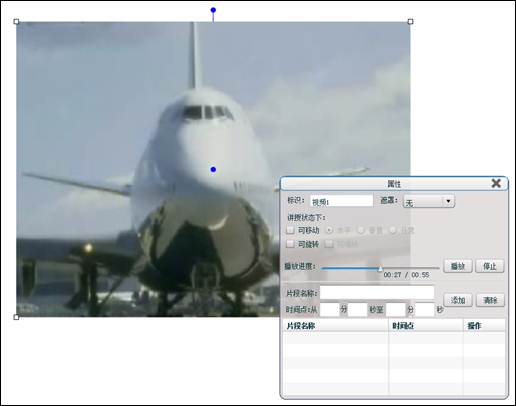Click the 清除 clear button
The width and height of the screenshot is (516, 406).
[x=490, y=300]
